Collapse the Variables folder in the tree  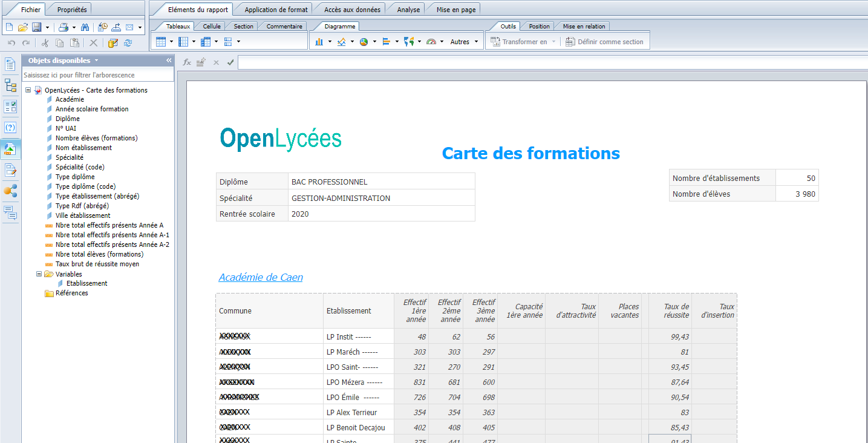(x=39, y=274)
